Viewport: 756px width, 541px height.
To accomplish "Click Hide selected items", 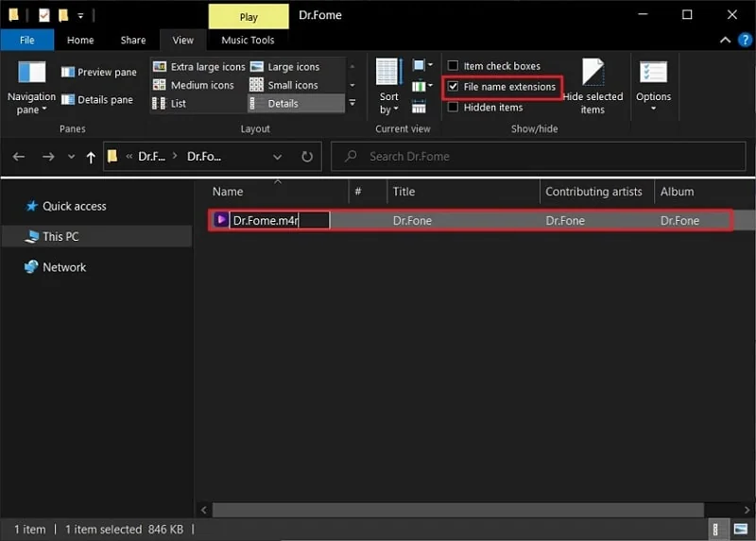I will [593, 87].
